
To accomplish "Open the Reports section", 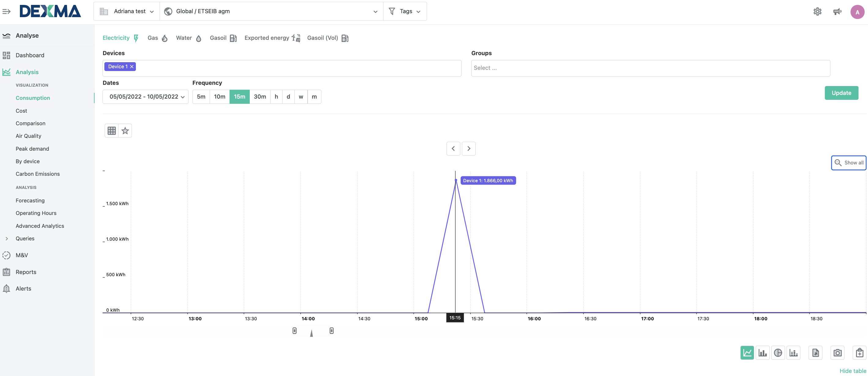I will pyautogui.click(x=26, y=272).
